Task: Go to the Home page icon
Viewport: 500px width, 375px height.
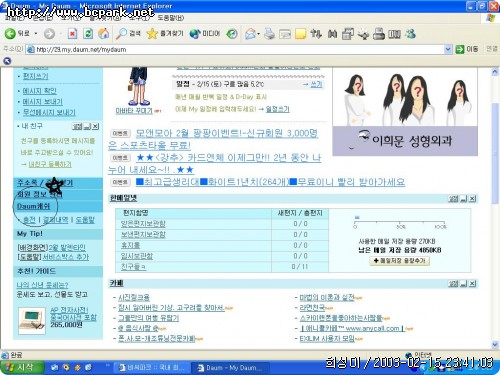Action: point(103,33)
